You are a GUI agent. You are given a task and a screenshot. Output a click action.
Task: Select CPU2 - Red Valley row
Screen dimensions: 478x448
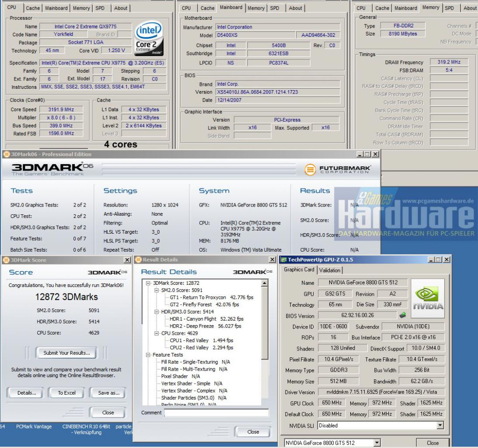click(x=201, y=347)
